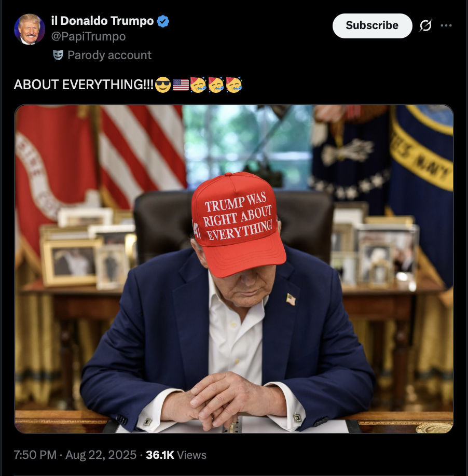Open the il Donaldo Trumpo display name
Viewport: 468px width, 476px height.
(103, 21)
